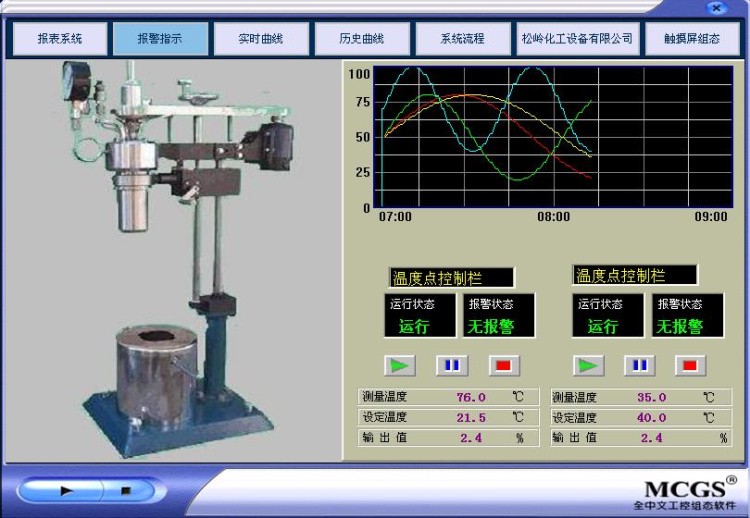This screenshot has height=518, width=750.
Task: Go to the 历史曲线 page
Action: coord(362,39)
